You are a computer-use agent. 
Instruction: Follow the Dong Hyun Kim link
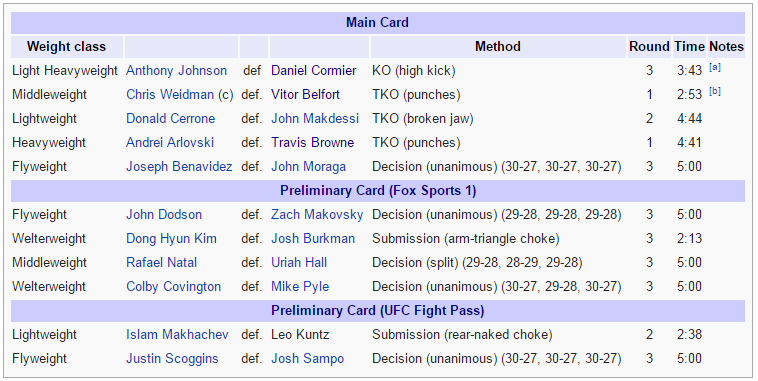pos(171,238)
